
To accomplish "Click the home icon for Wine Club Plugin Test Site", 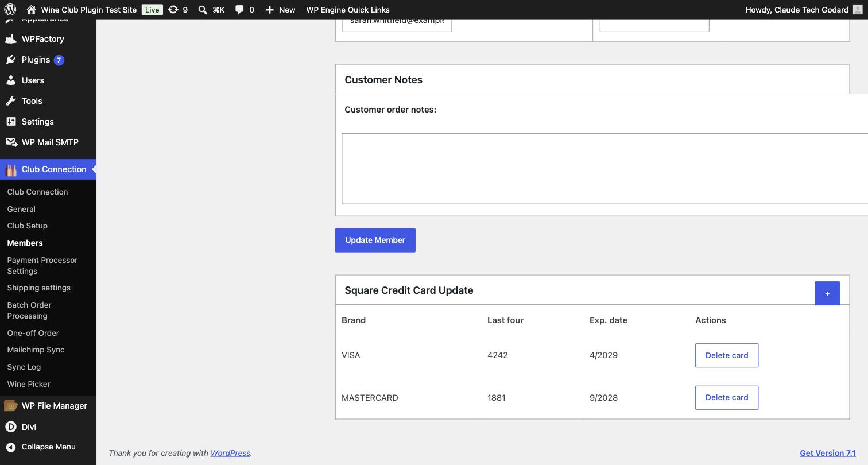I will [x=32, y=10].
